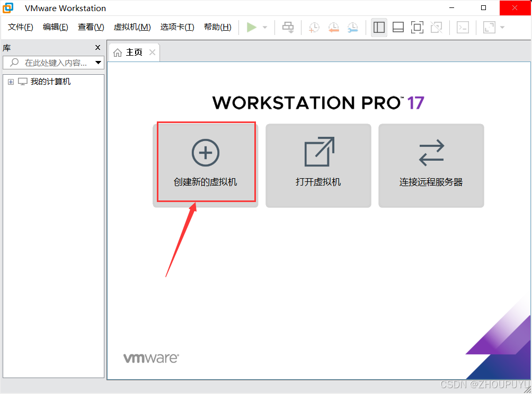The height and width of the screenshot is (394, 532).
Task: Toggle the Show Library sidebar icon
Action: pos(379,27)
